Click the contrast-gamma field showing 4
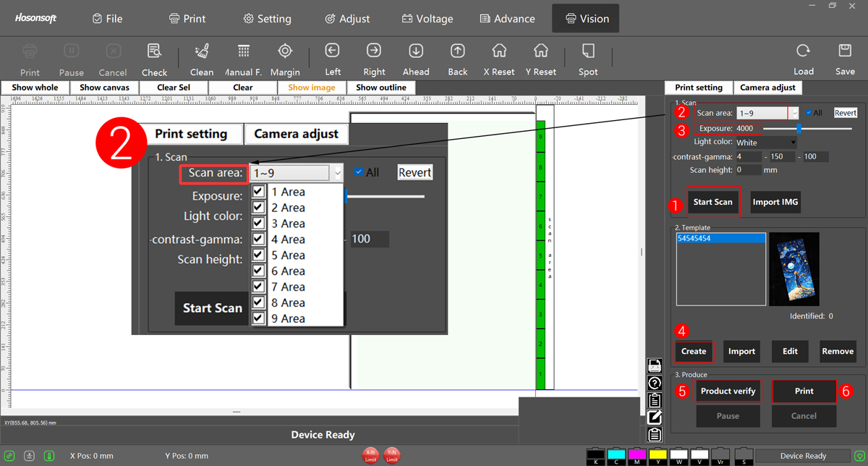 [x=748, y=156]
